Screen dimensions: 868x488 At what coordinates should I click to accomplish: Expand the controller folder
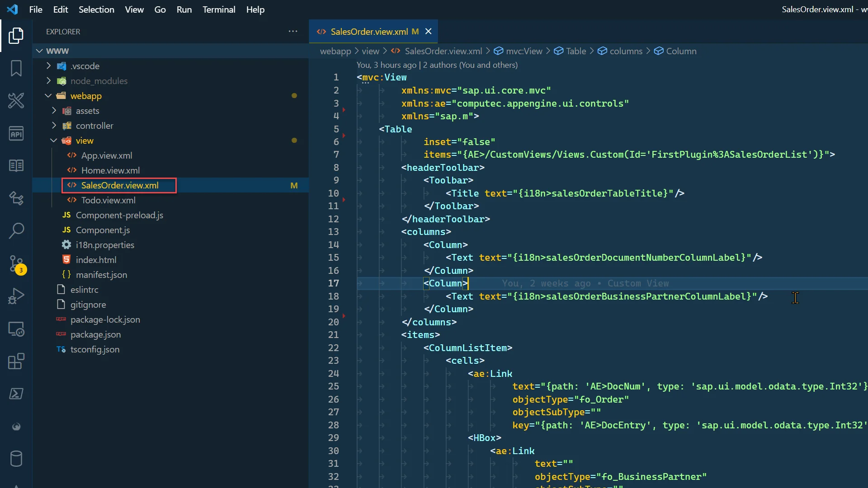pos(94,126)
